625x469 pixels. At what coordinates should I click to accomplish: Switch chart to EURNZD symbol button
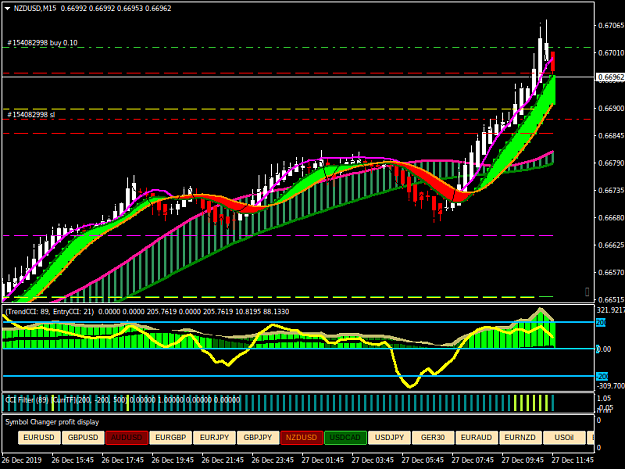click(521, 438)
